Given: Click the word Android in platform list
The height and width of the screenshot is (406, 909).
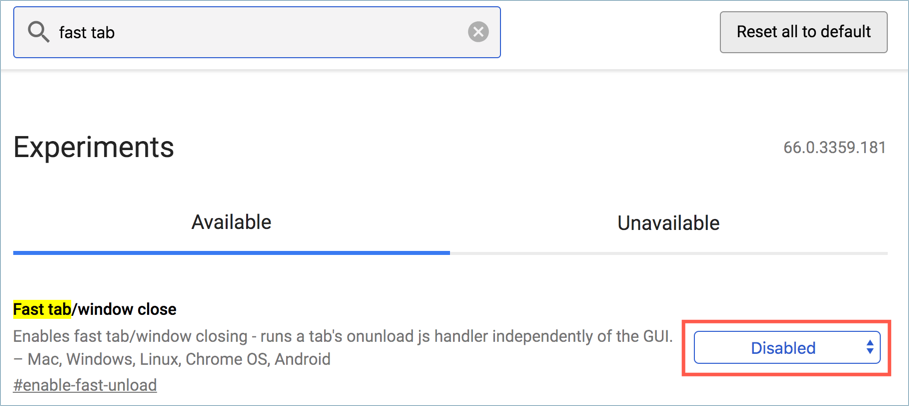Looking at the screenshot, I should pos(299,359).
